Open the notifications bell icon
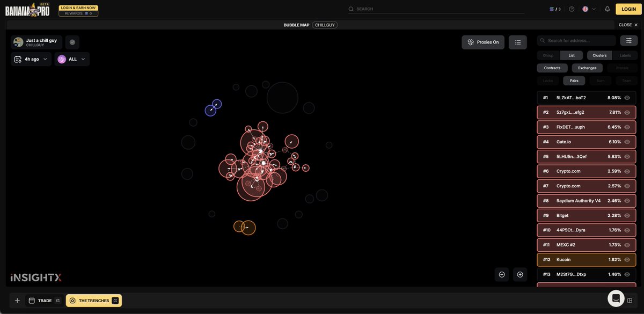 (x=607, y=9)
